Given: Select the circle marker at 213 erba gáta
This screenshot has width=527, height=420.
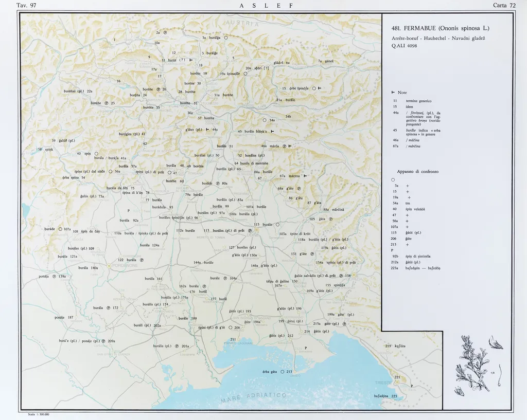Looking at the screenshot, I should tap(282, 371).
